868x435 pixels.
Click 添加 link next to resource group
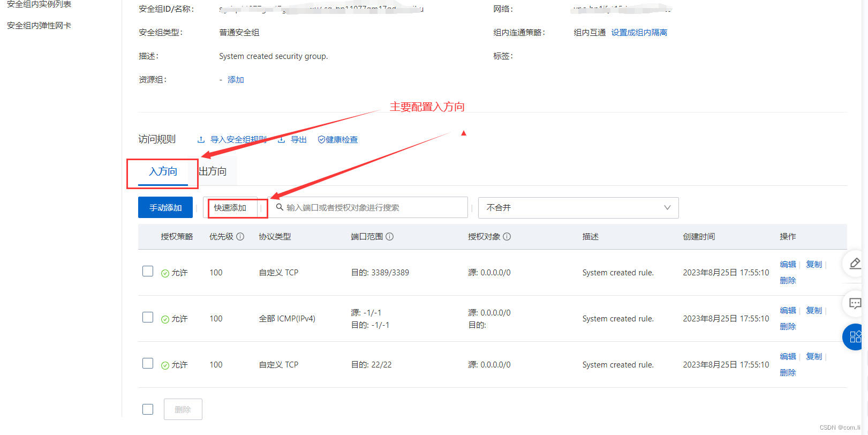[236, 80]
